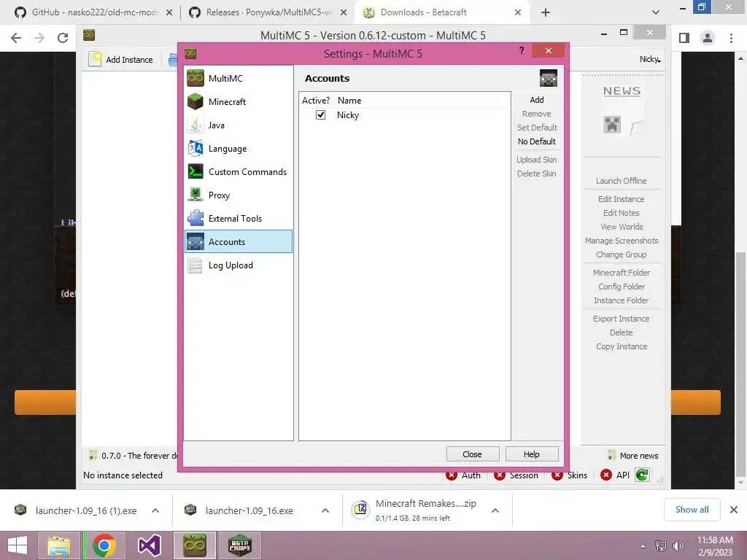Go back in the browser
This screenshot has height=560, width=747.
(16, 38)
